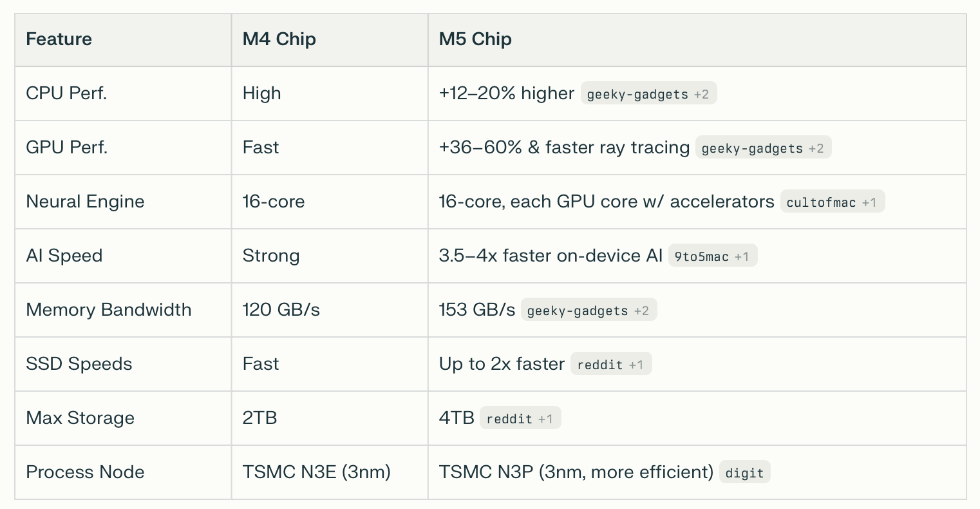Select the M4 Chip column header
Viewport: 980px width, 509px height.
coord(279,39)
